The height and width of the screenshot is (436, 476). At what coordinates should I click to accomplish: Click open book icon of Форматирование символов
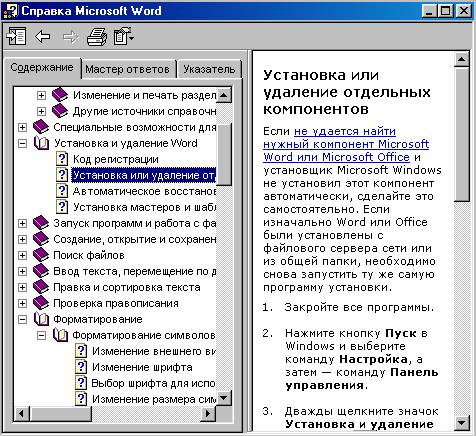(60, 335)
